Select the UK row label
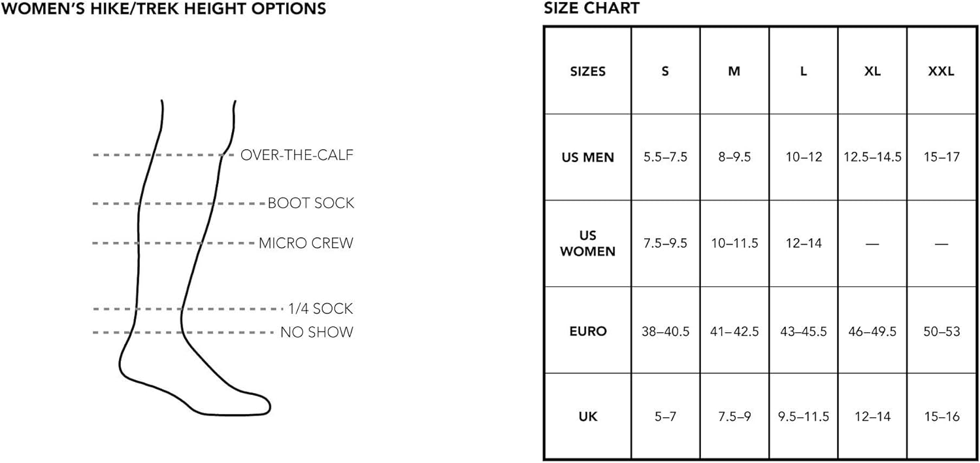 pyautogui.click(x=588, y=417)
